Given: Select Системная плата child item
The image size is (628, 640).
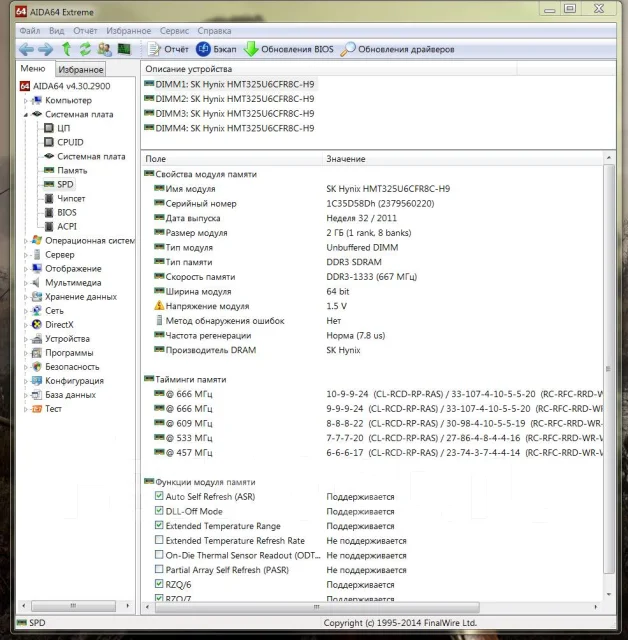Looking at the screenshot, I should coord(91,156).
